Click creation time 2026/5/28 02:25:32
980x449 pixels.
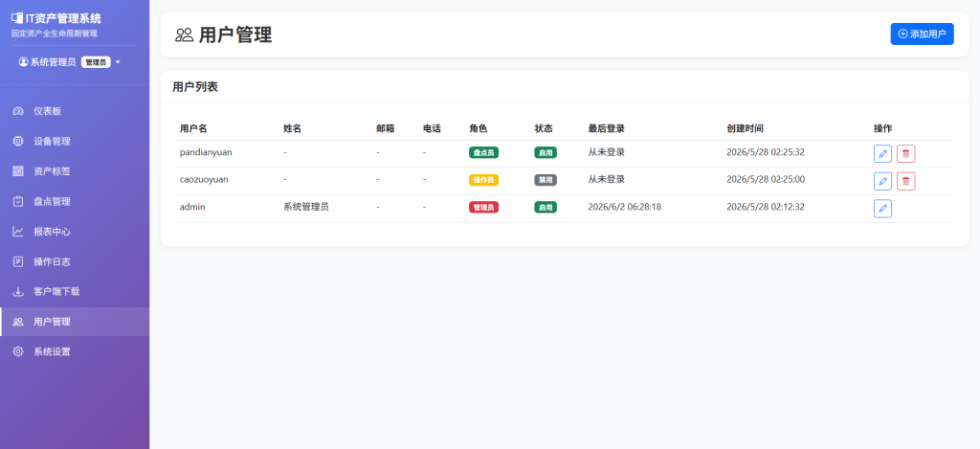[x=766, y=152]
